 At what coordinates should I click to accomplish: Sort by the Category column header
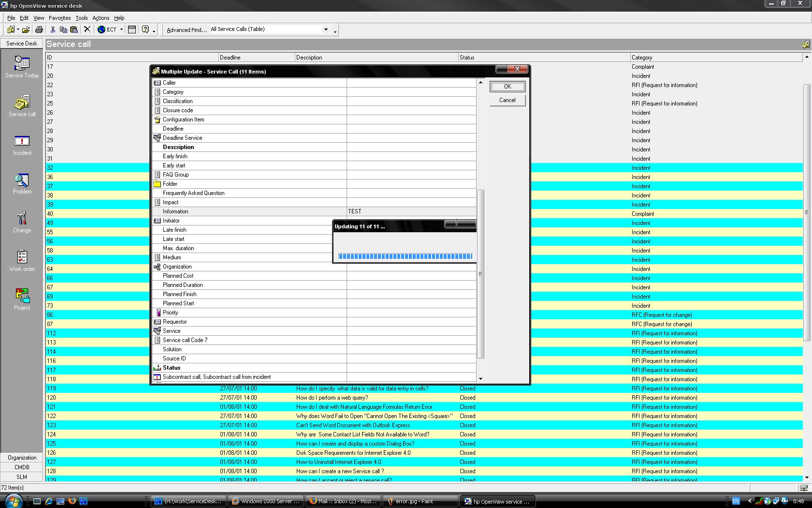716,58
